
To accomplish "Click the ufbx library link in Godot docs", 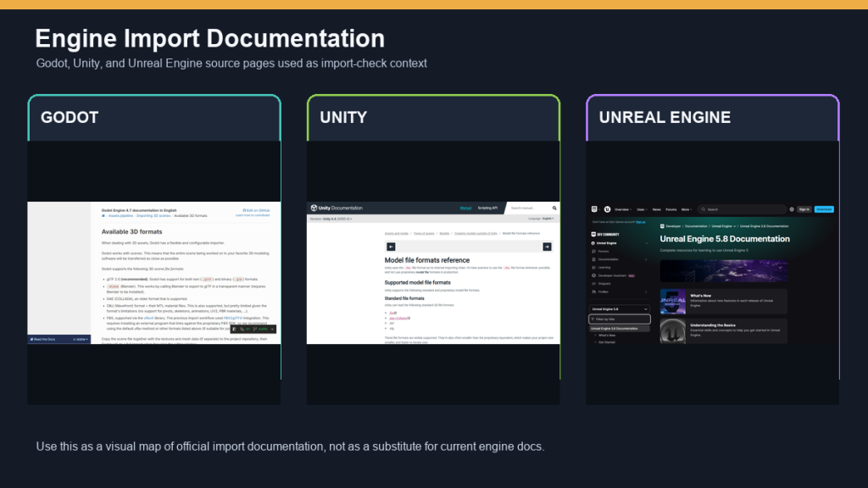I will coord(148,319).
